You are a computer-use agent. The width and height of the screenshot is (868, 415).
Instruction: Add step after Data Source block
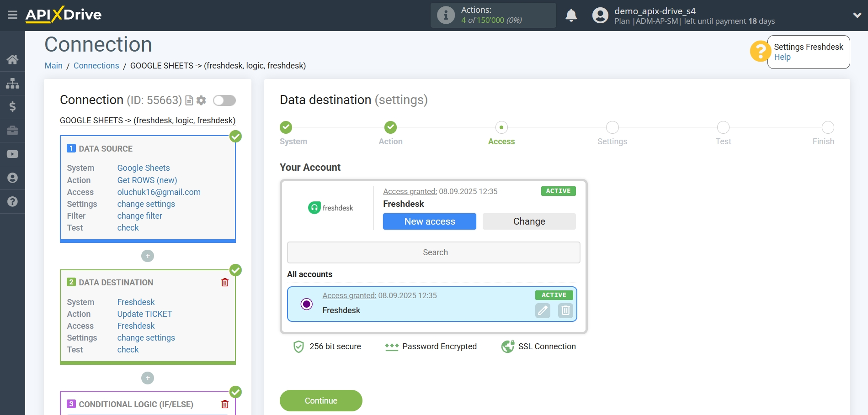pos(148,256)
